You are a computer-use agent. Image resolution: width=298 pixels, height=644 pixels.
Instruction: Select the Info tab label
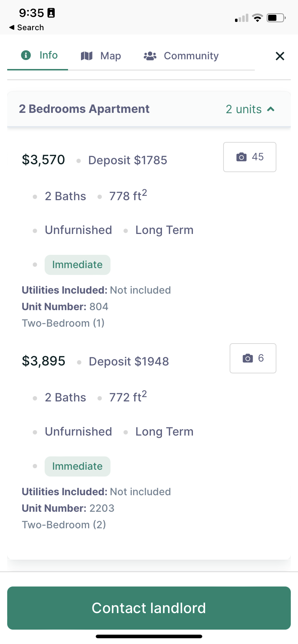[49, 55]
